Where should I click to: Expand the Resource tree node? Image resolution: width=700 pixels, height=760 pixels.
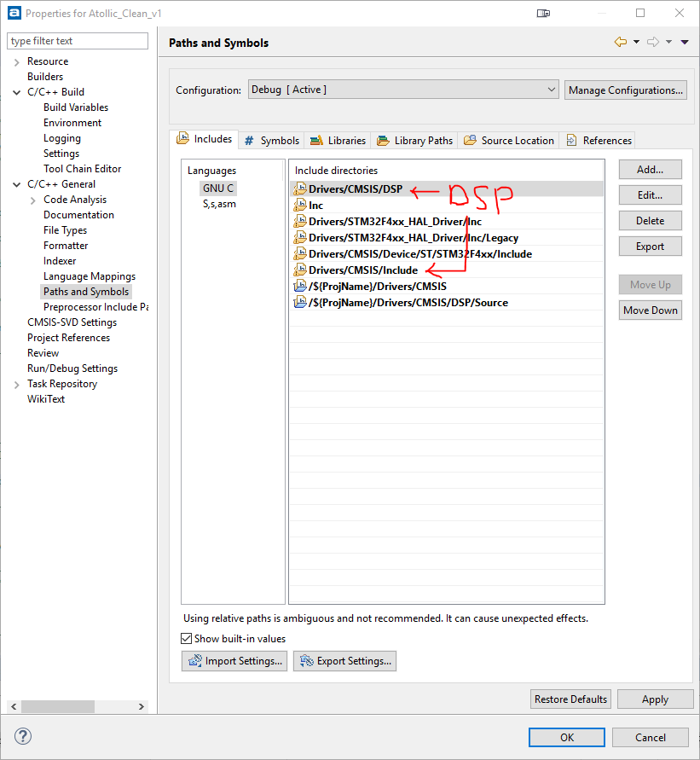[17, 61]
